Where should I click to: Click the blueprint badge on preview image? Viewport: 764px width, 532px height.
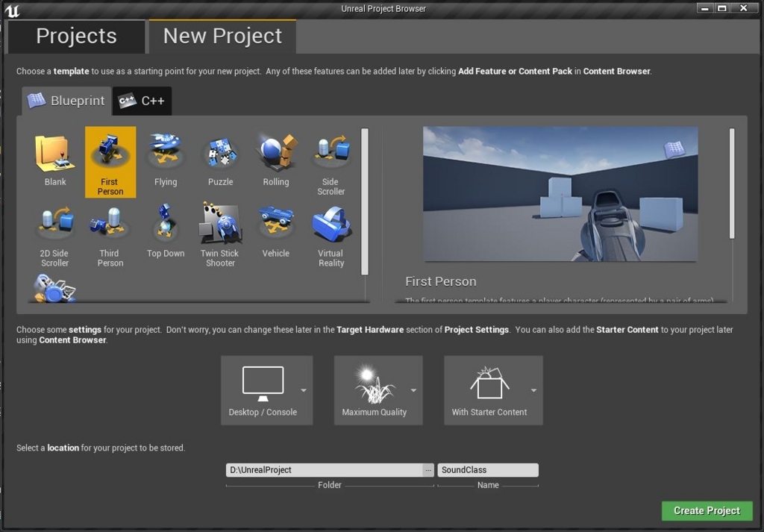674,149
